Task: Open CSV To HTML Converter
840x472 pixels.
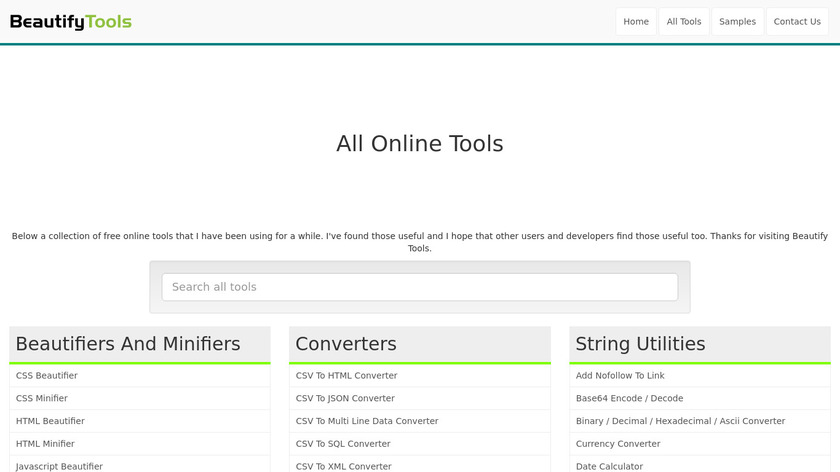Action: pyautogui.click(x=419, y=376)
